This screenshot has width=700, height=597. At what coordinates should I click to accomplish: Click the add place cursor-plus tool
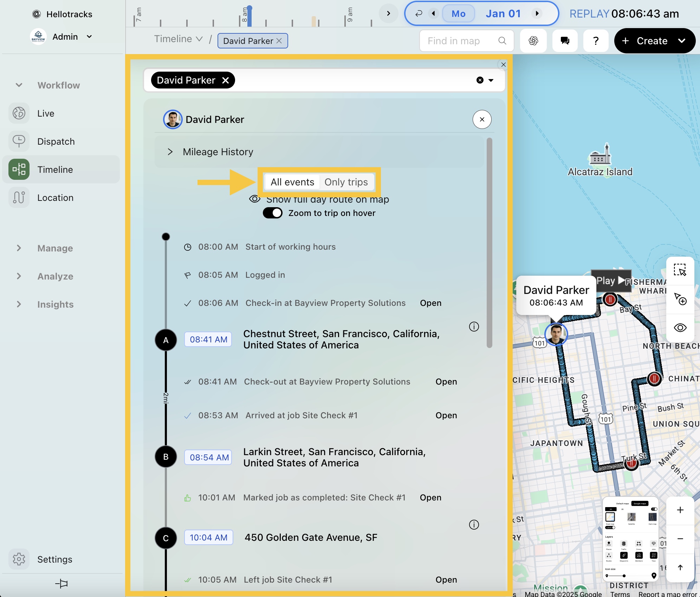(x=680, y=299)
